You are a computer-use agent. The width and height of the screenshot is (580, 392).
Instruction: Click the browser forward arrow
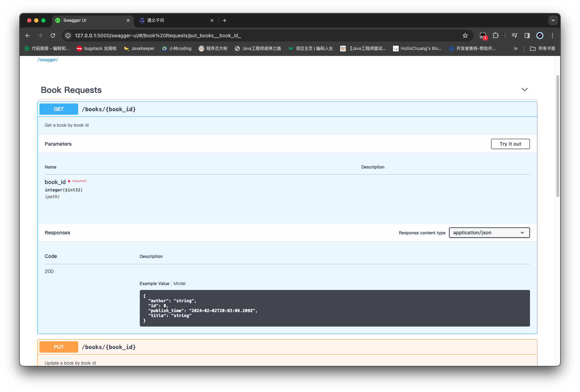tap(40, 36)
